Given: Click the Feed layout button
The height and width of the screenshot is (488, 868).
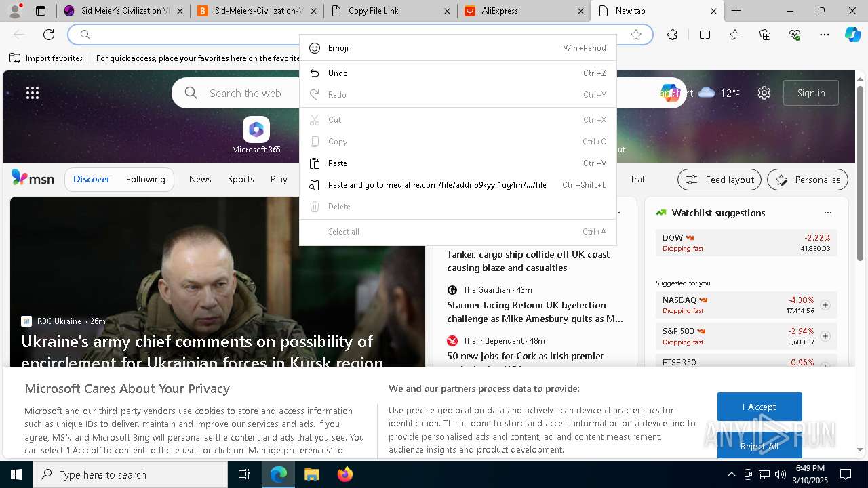Looking at the screenshot, I should point(719,180).
